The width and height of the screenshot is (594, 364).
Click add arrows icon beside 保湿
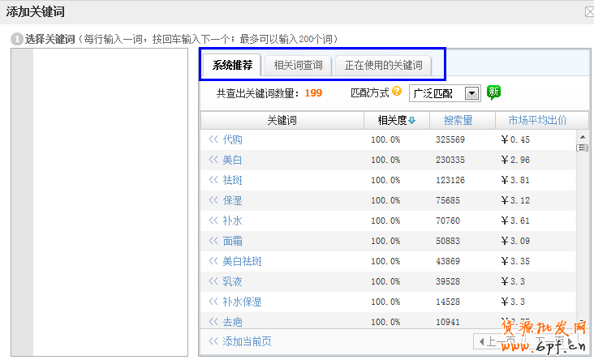click(x=213, y=200)
